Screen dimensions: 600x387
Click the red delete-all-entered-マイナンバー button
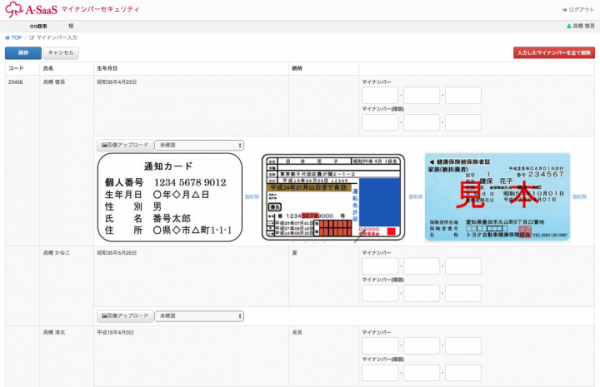pyautogui.click(x=554, y=53)
